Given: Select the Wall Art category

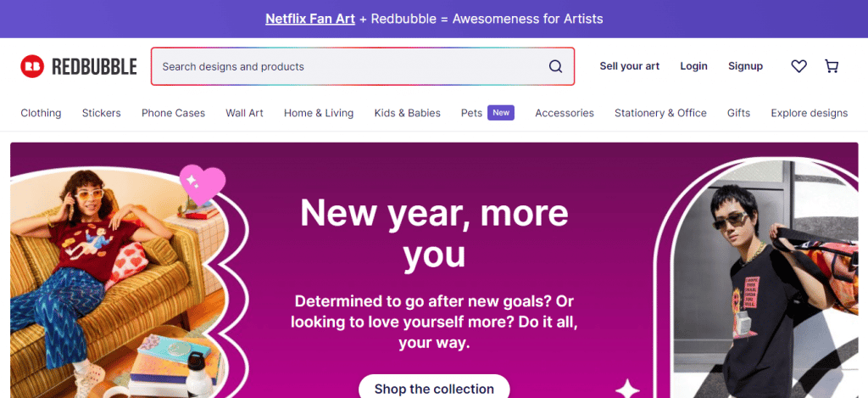Looking at the screenshot, I should tap(245, 113).
